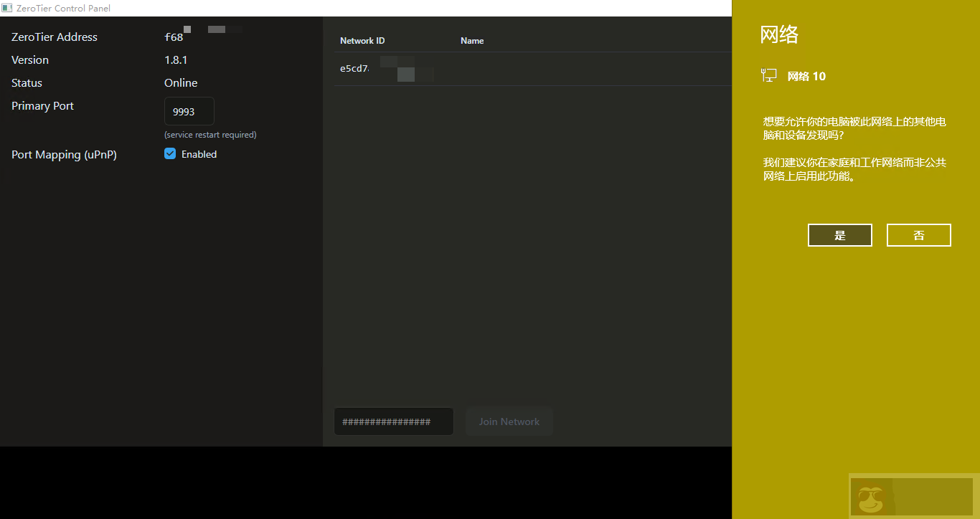
Task: Click the network computer icon beside 网络 10
Action: click(768, 75)
